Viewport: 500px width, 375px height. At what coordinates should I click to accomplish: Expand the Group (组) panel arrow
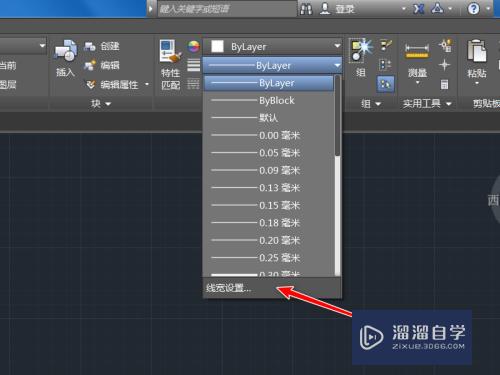pos(378,104)
